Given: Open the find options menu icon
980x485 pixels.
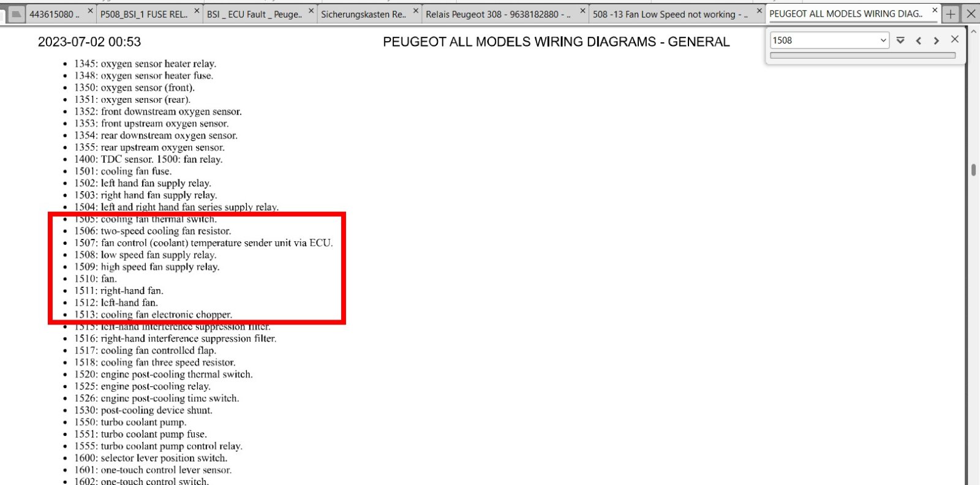Looking at the screenshot, I should pyautogui.click(x=900, y=40).
